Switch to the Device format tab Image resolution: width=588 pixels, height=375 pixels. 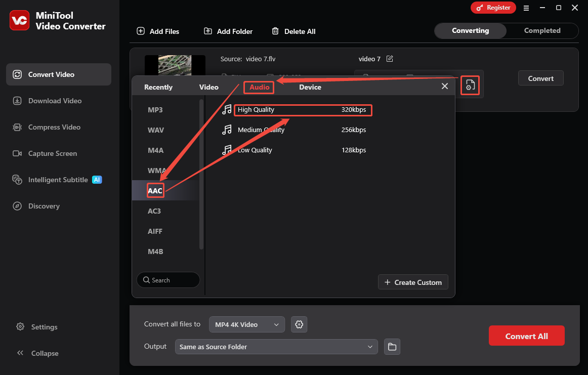[x=310, y=87]
